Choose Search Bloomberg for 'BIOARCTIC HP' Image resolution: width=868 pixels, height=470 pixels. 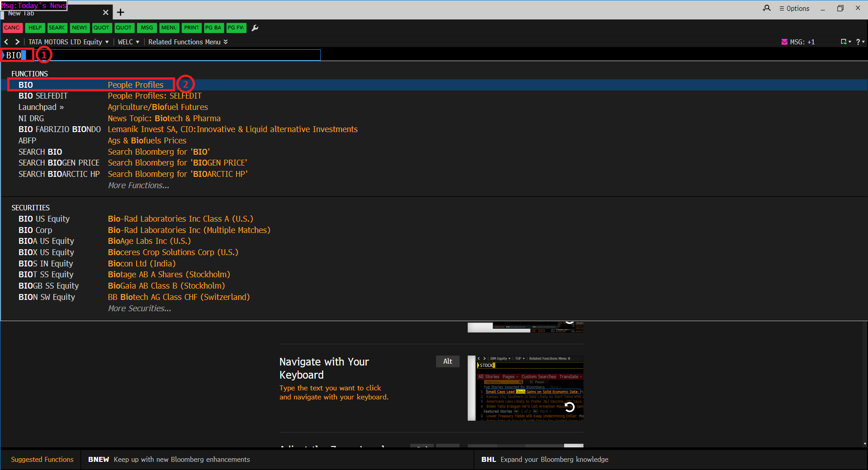(434, 174)
